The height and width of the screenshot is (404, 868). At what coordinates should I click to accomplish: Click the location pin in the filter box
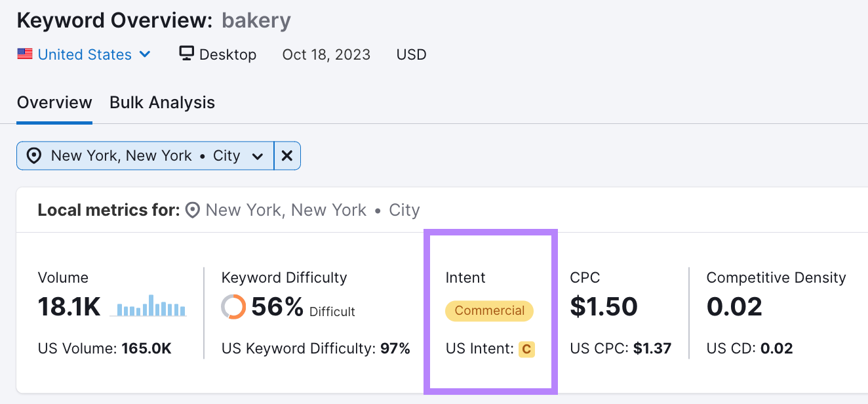[33, 155]
